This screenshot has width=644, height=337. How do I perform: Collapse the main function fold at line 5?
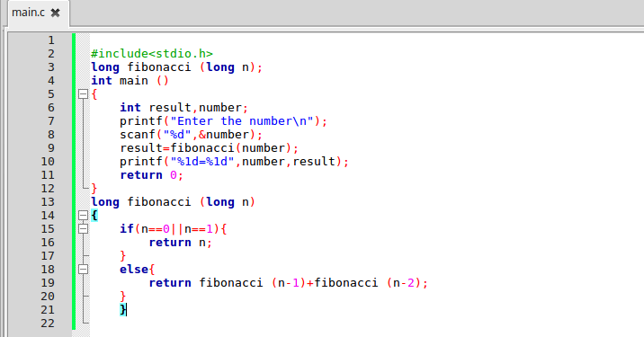click(83, 94)
